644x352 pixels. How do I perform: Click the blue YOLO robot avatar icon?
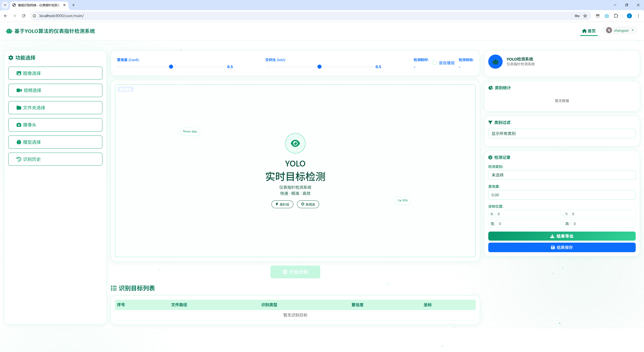[495, 62]
